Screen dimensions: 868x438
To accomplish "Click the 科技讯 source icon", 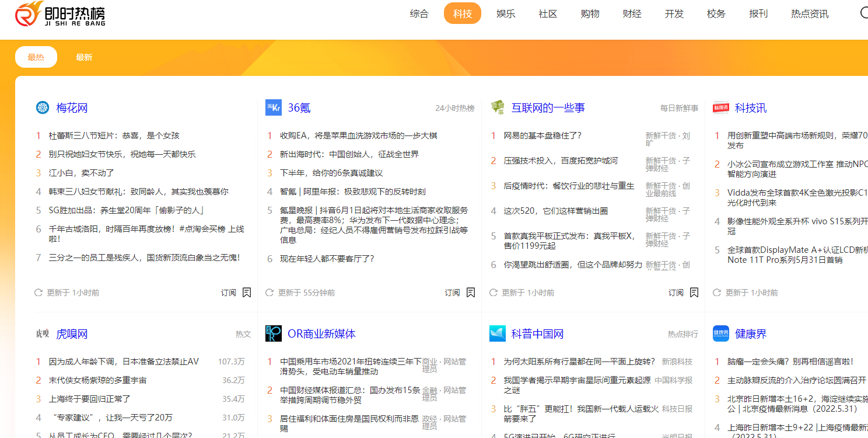I will coord(721,107).
